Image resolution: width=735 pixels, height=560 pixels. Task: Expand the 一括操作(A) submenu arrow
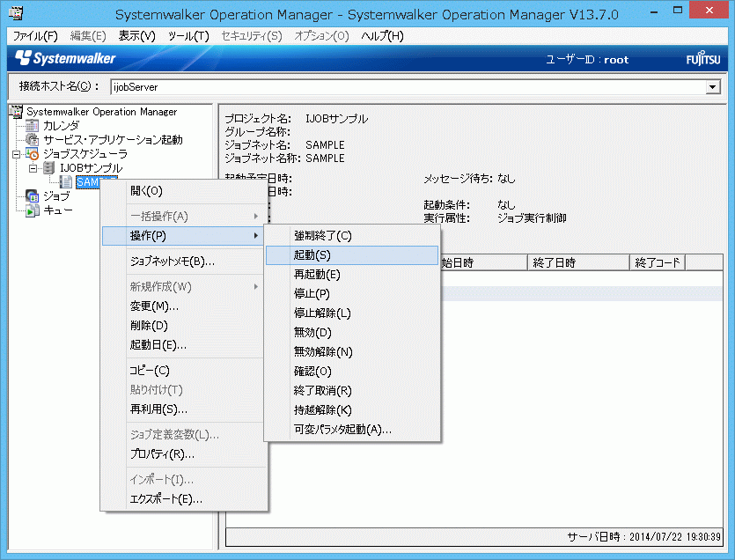(256, 217)
